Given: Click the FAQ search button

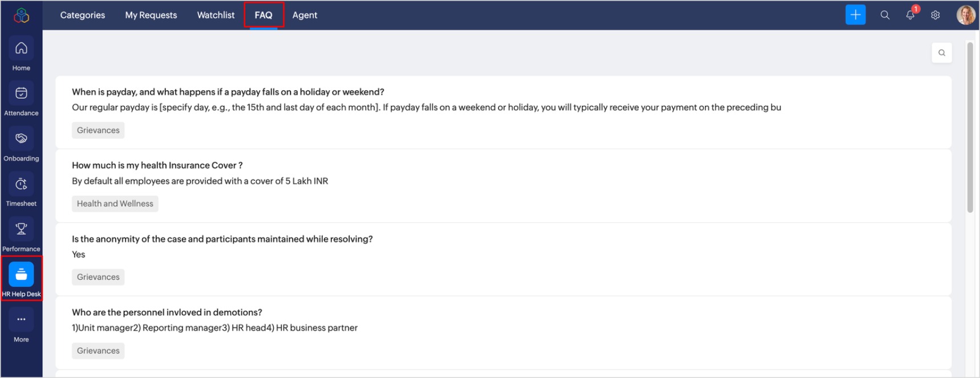Looking at the screenshot, I should (x=942, y=53).
